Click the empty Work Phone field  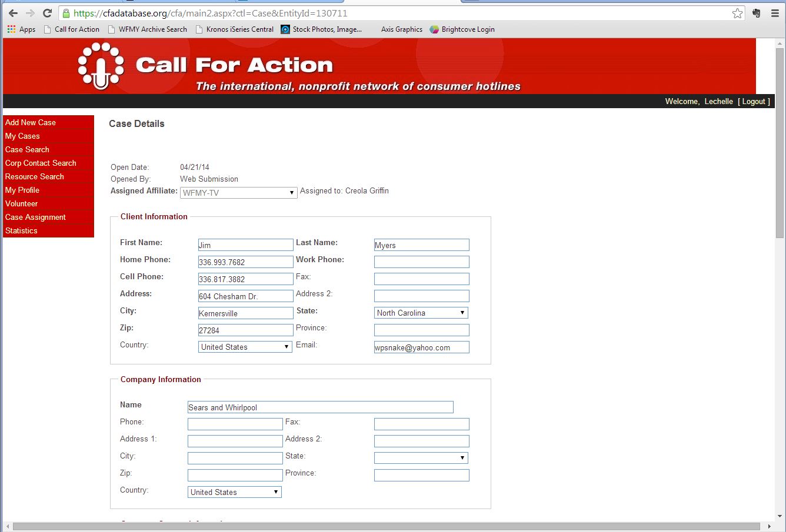(422, 262)
